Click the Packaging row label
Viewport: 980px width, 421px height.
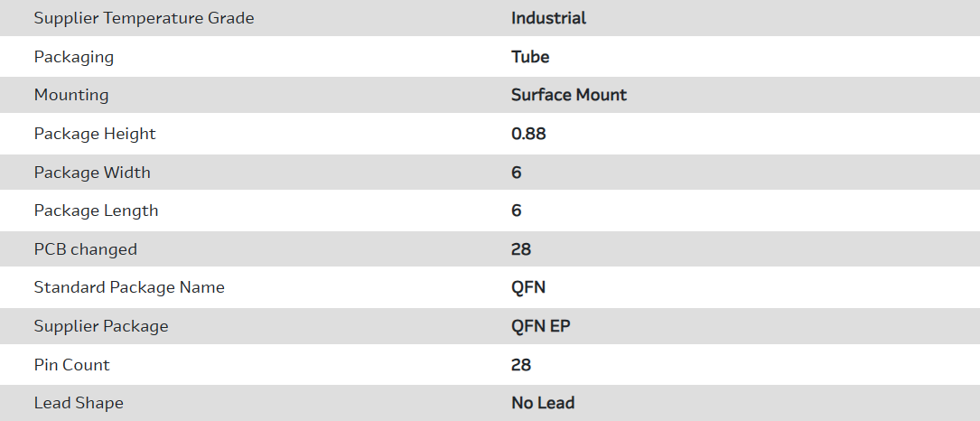[74, 57]
